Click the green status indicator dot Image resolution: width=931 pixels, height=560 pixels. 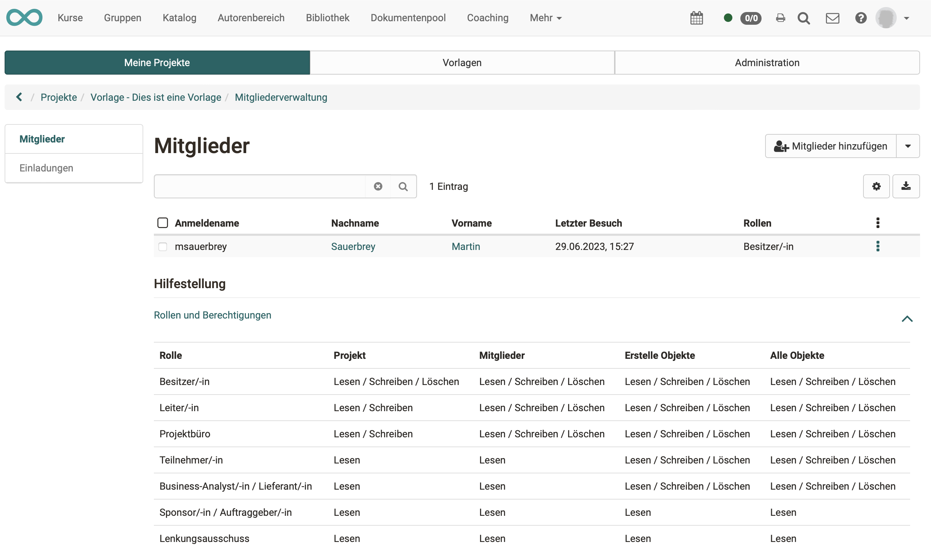coord(727,18)
